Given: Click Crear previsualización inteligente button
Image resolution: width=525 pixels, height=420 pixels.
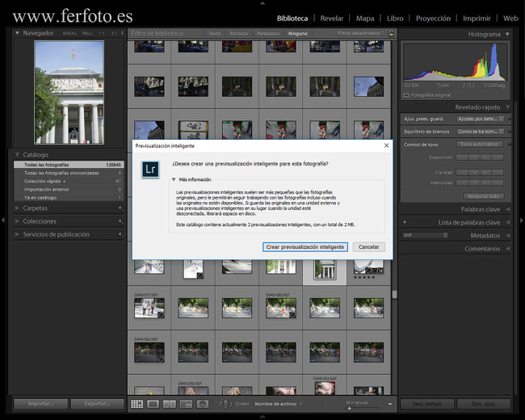Looking at the screenshot, I should 305,247.
